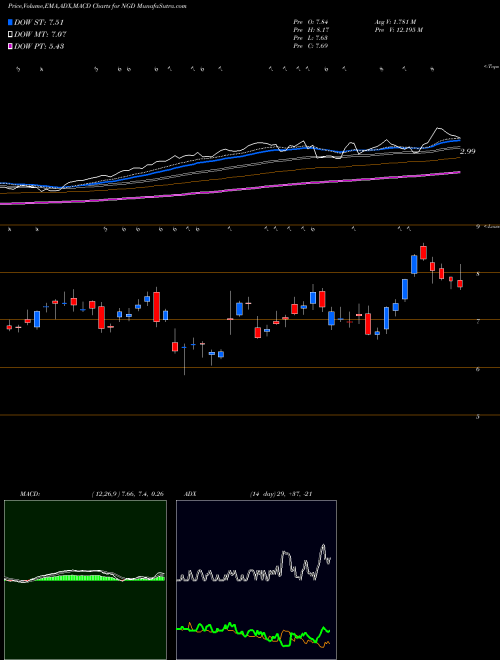Click the 2.99 label beside the EMA lines
Screen dimensions: 500x660
(x=468, y=152)
